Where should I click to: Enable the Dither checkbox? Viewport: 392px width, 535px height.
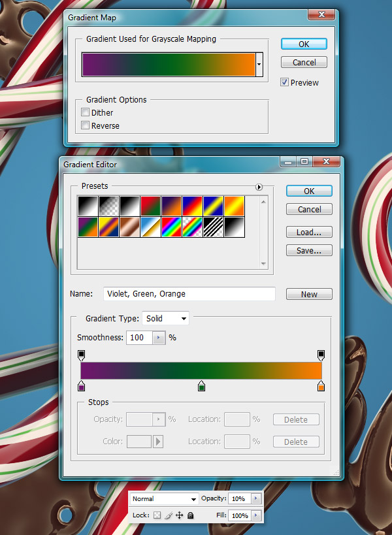(86, 112)
